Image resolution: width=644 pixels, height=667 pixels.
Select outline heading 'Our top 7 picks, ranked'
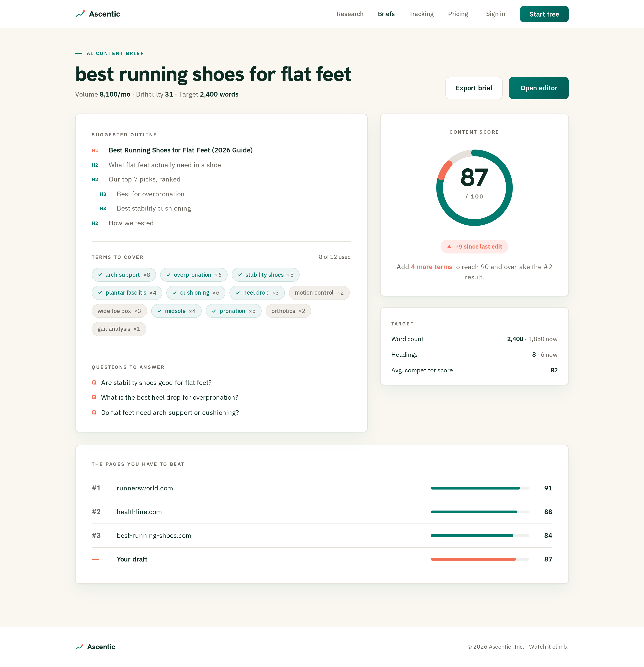point(144,179)
